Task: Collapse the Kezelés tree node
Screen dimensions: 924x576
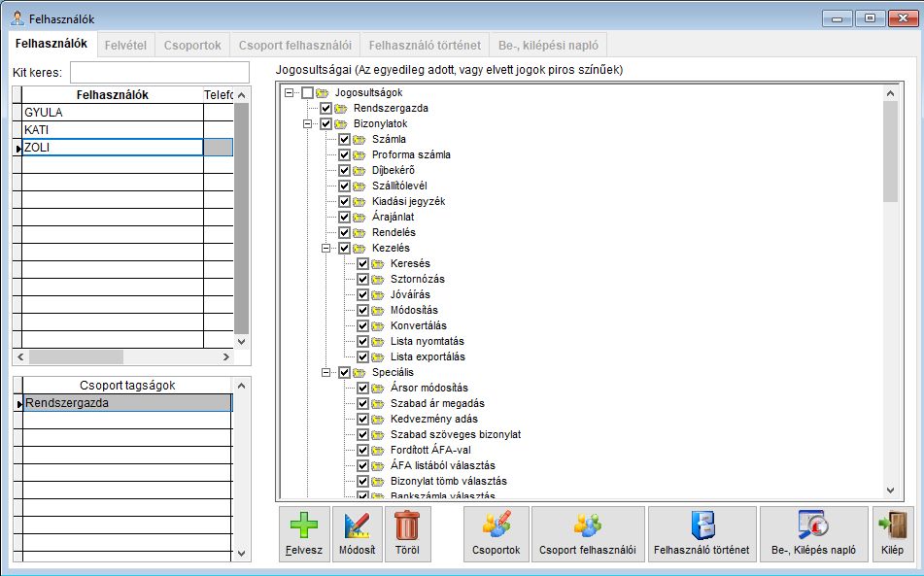Action: point(325,249)
